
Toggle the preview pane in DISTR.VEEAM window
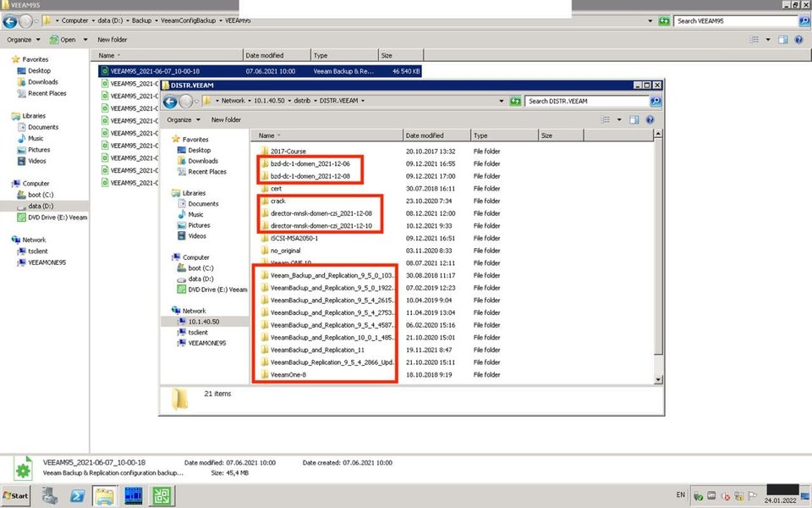[635, 119]
